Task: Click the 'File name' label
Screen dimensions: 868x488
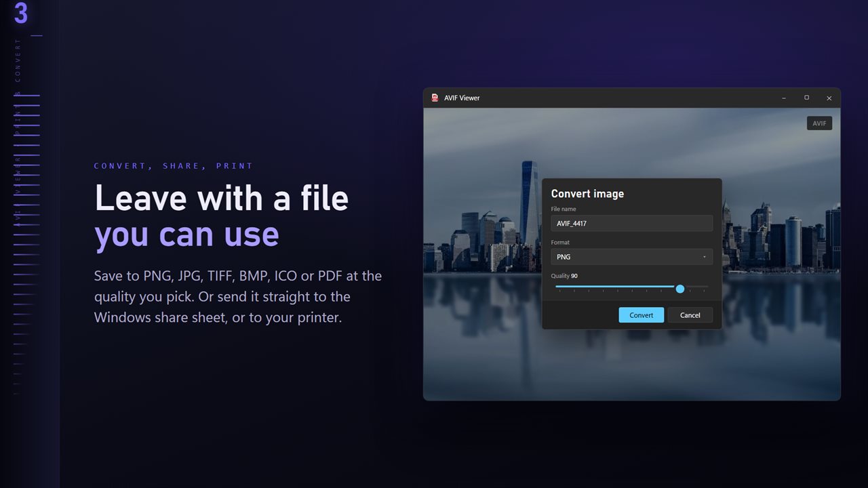Action: [x=564, y=209]
